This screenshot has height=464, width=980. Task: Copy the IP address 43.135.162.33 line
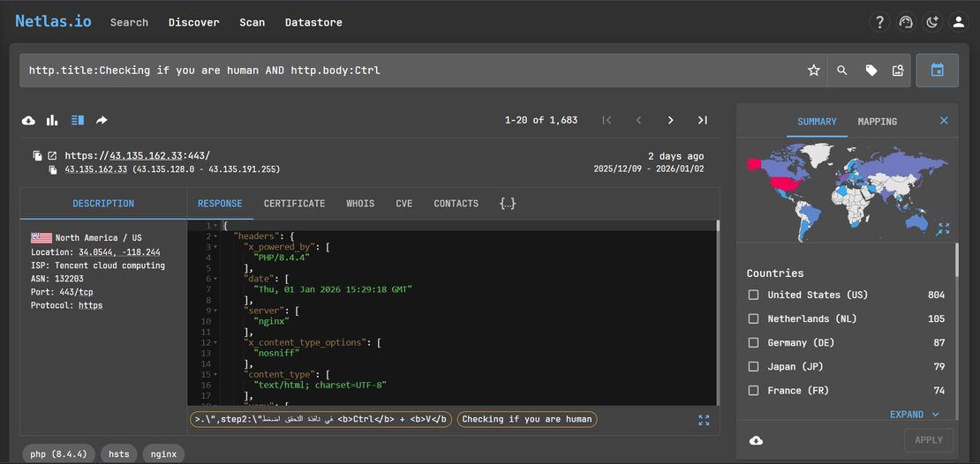pos(53,170)
